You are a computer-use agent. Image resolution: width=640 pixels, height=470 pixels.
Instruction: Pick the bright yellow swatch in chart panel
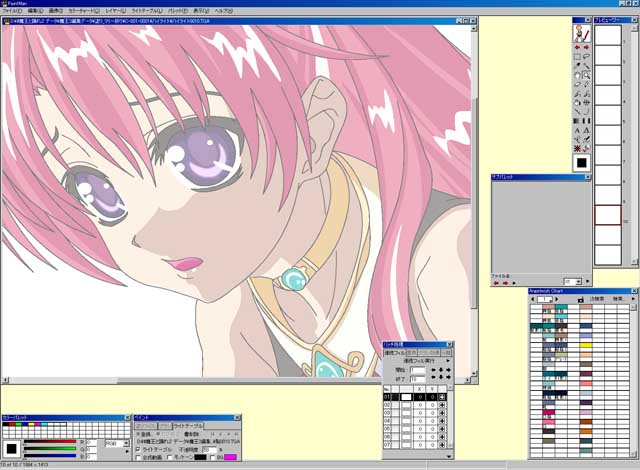[586, 346]
